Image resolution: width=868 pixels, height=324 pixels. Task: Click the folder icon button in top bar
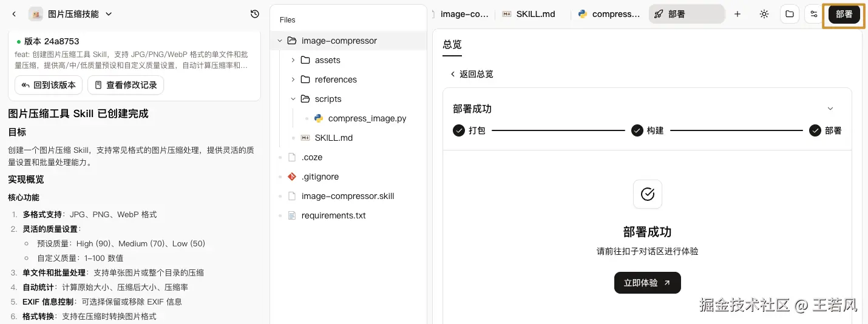790,14
